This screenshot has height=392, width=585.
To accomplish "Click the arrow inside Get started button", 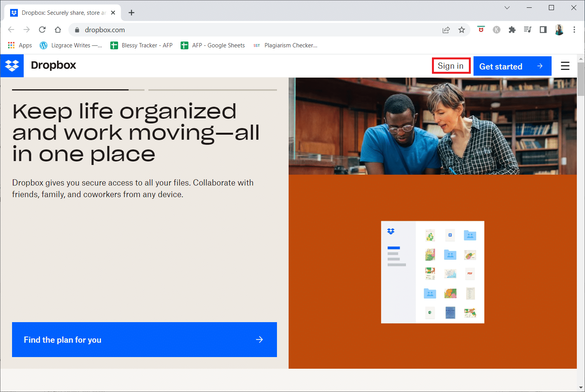I will (x=540, y=66).
